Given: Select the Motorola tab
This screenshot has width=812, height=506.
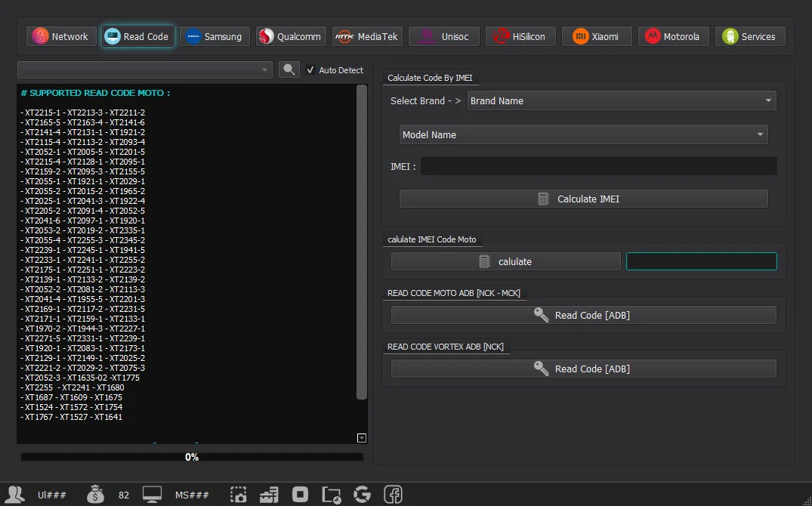Looking at the screenshot, I should (x=673, y=37).
